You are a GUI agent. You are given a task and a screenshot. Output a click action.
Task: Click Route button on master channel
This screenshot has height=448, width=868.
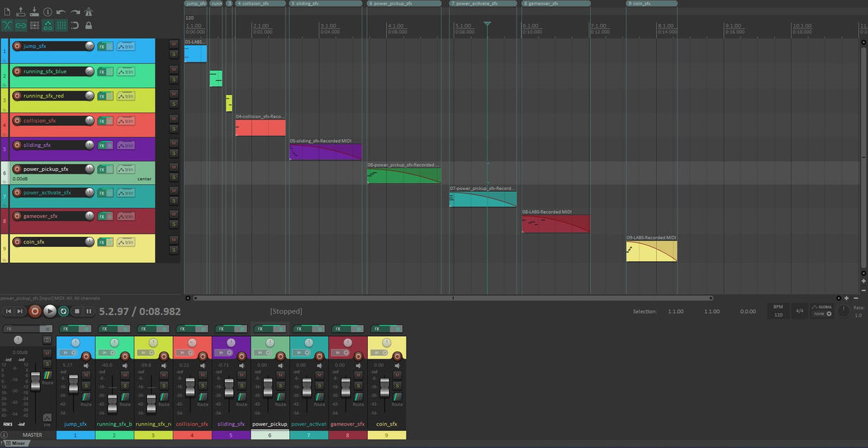pos(47,378)
